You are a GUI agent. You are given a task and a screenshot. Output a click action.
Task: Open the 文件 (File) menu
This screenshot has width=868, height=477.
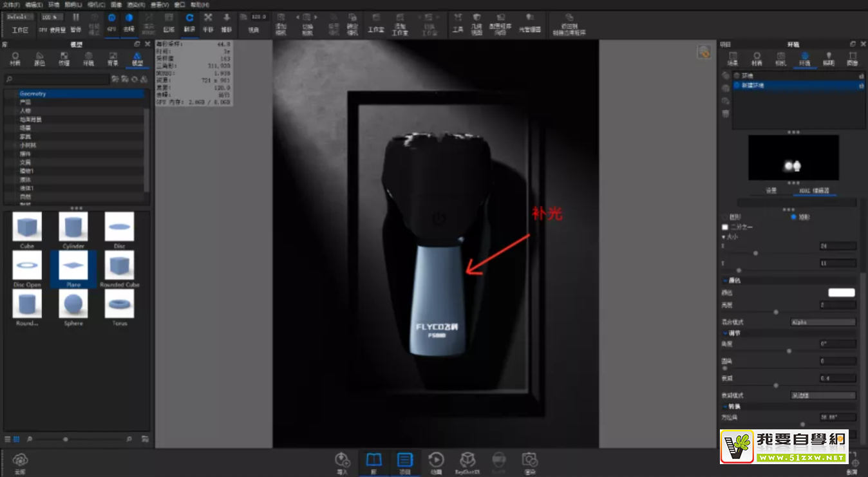tap(12, 5)
